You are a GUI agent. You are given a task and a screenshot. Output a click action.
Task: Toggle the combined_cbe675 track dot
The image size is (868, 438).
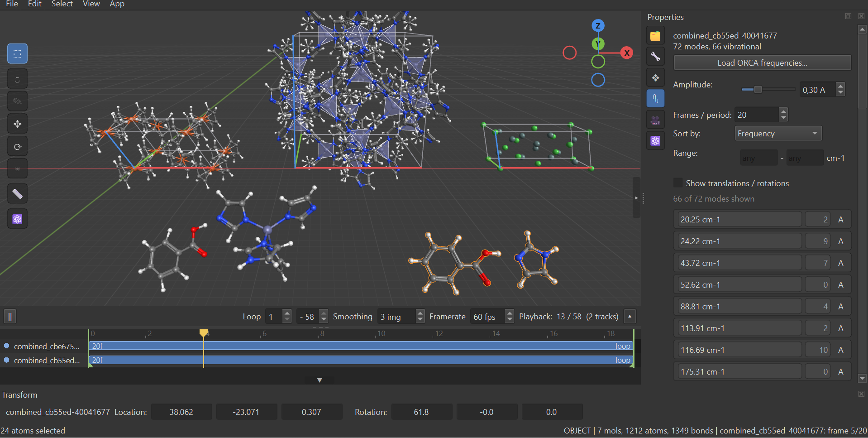(x=7, y=346)
